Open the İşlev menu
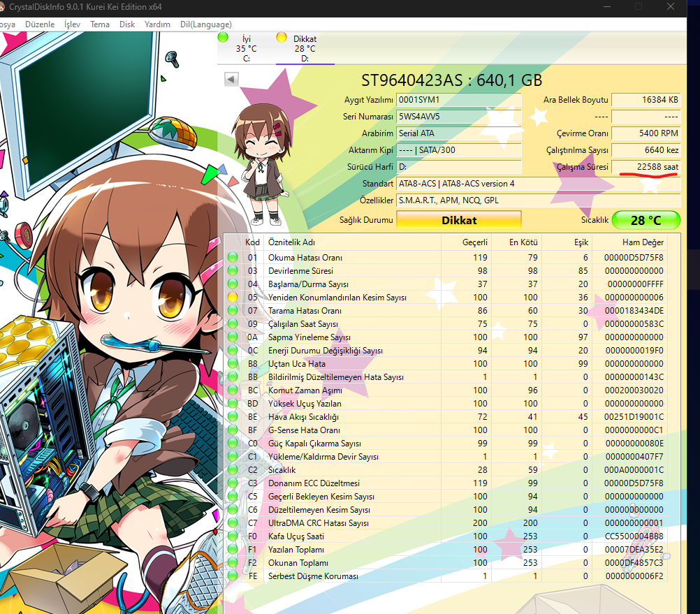Viewport: 700px width, 614px height. [x=73, y=24]
